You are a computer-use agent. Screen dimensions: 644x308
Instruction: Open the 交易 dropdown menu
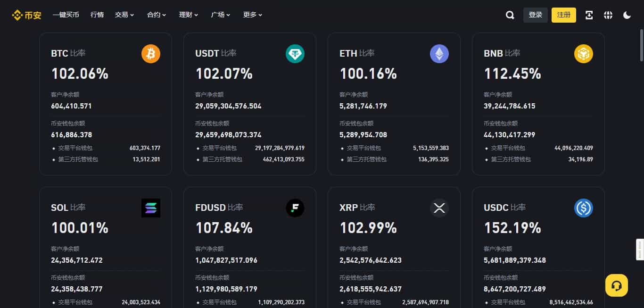click(124, 15)
